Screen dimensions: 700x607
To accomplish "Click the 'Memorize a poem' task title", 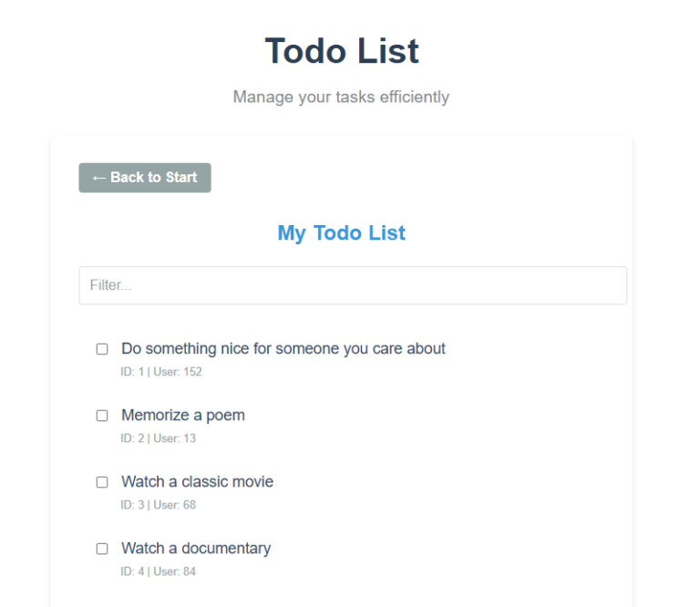I will point(183,416).
